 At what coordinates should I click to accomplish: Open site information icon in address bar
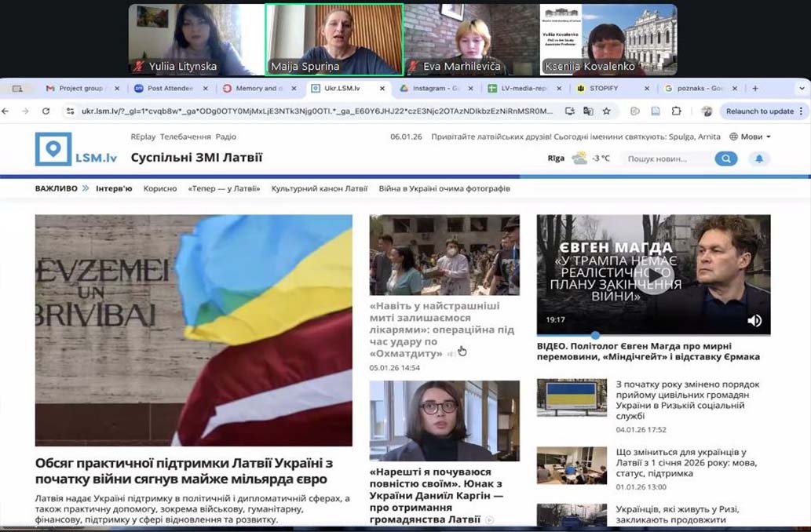71,111
